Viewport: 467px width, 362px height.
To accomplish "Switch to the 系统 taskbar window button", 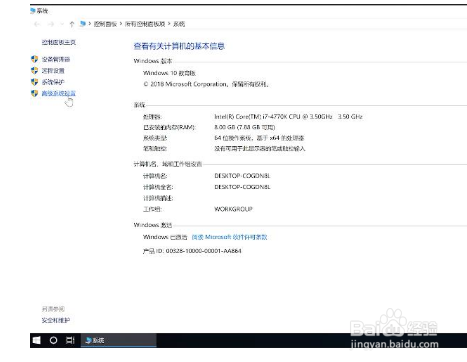I will (x=119, y=340).
